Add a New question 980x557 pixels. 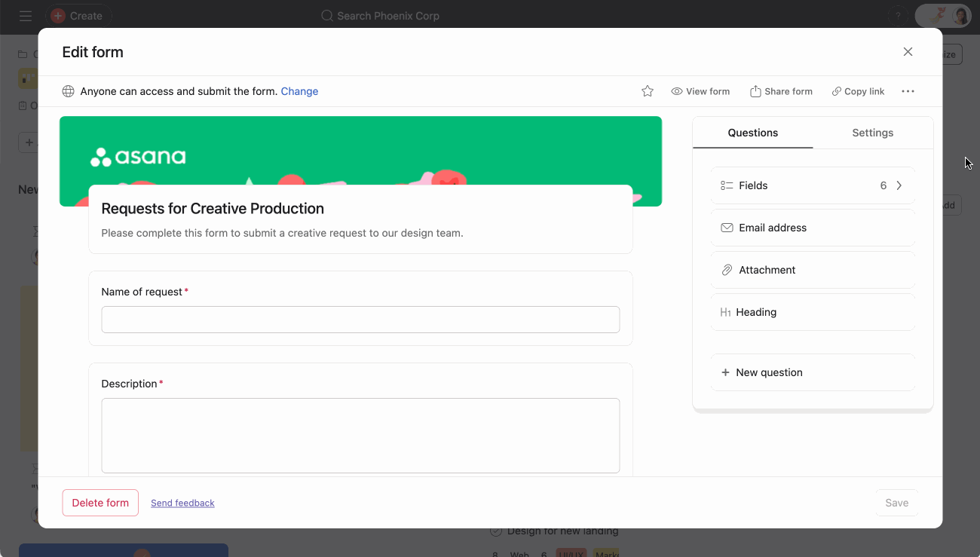click(761, 372)
